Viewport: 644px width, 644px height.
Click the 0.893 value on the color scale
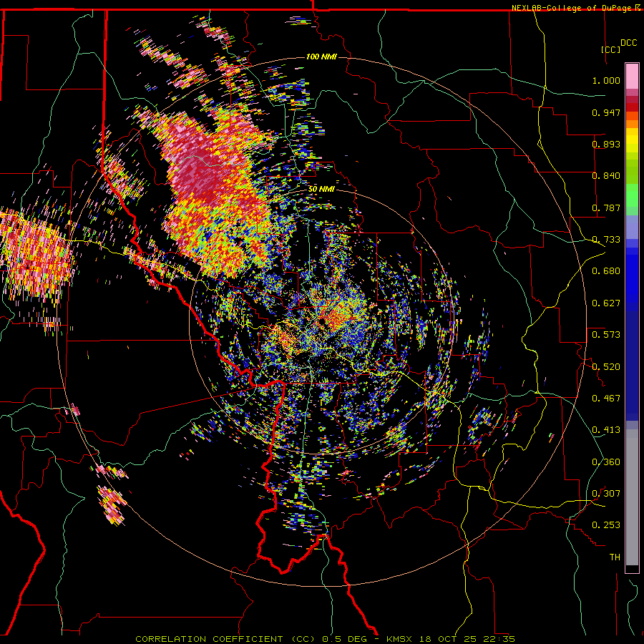606,144
